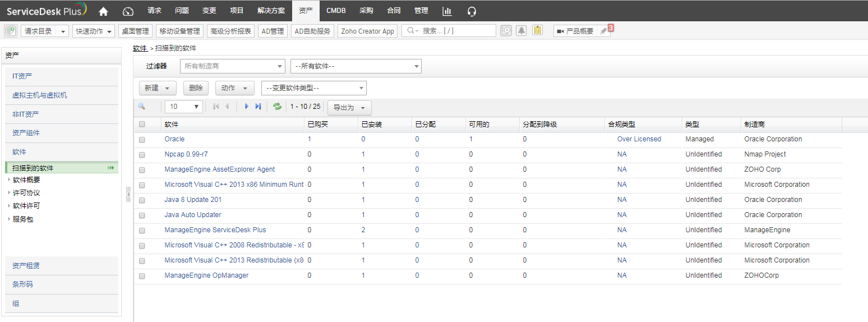Viewport: 868px width, 322px height.
Task: Click the magnifier table search icon
Action: click(x=141, y=107)
